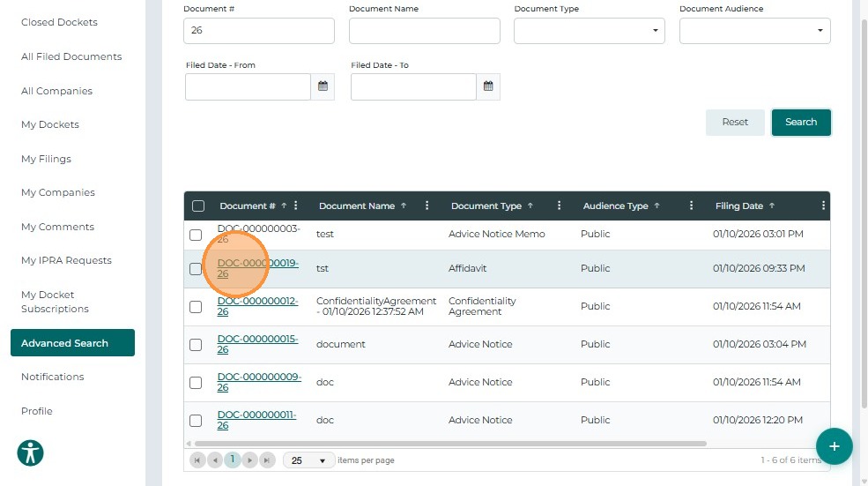Open My Companies in sidebar
868x486 pixels.
(x=57, y=192)
